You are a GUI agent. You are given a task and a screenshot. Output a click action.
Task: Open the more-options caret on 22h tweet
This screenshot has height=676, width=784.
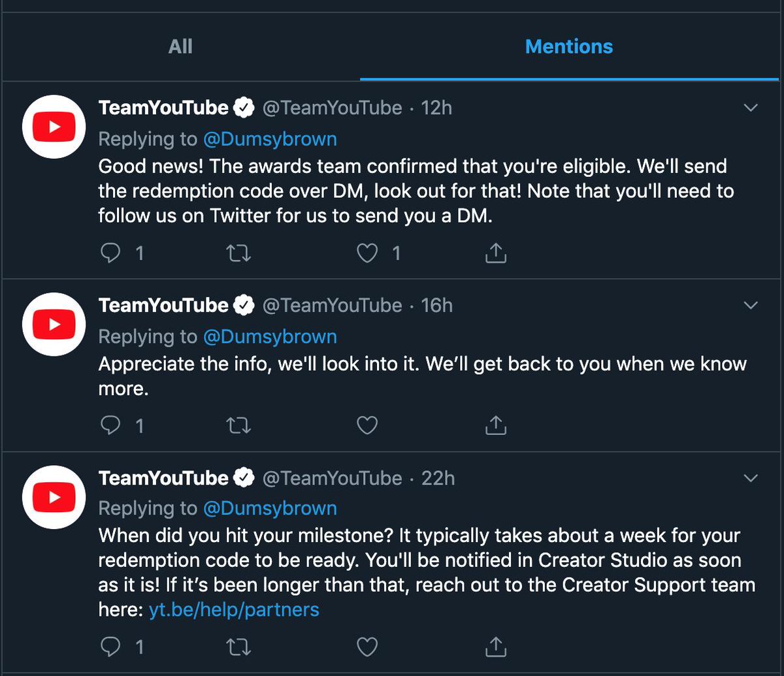[x=751, y=479]
